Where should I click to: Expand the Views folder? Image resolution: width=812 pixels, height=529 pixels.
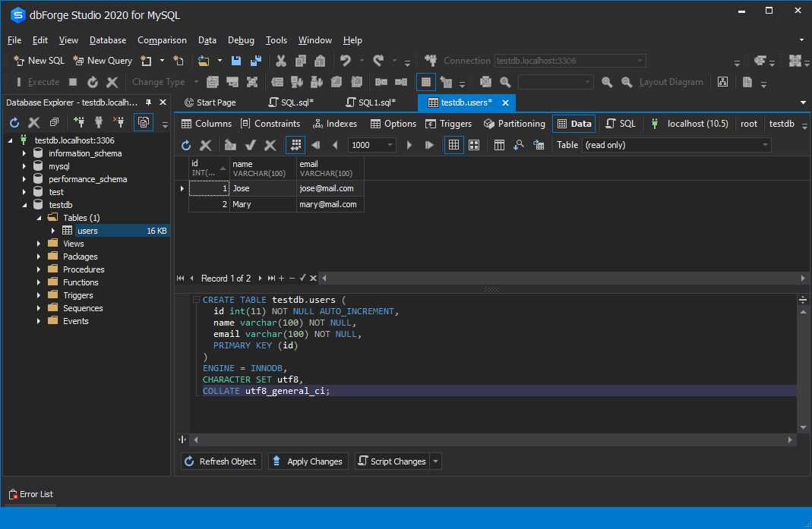pos(38,244)
